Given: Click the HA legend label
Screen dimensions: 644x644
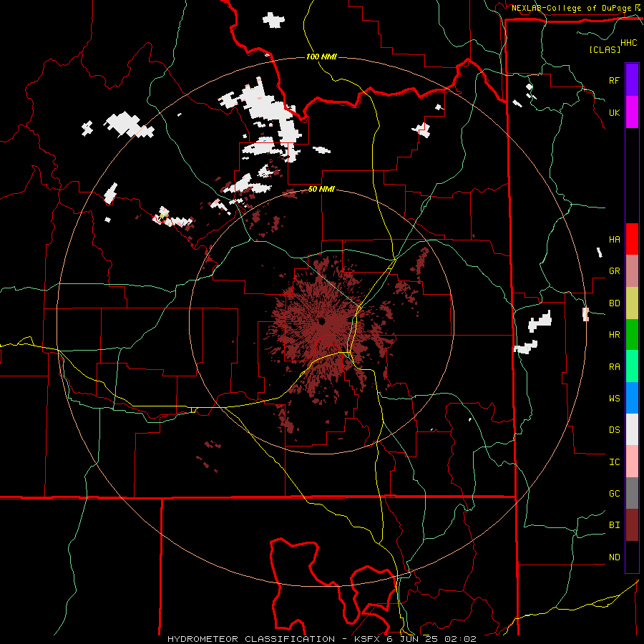Looking at the screenshot, I should tap(614, 239).
